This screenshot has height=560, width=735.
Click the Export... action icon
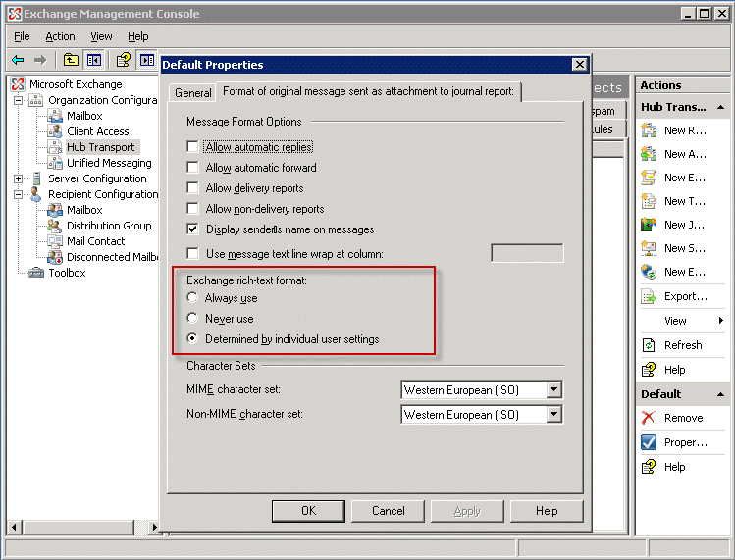click(649, 296)
